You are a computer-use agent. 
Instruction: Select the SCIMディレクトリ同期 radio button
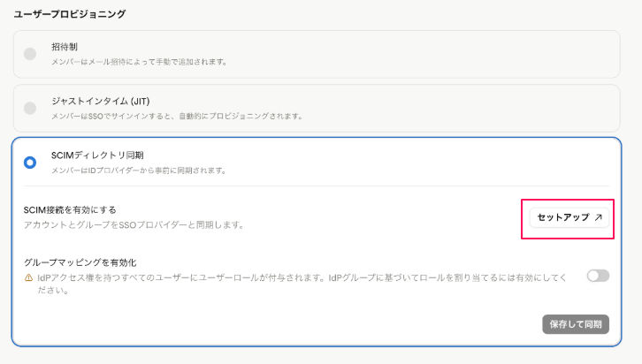tap(30, 163)
